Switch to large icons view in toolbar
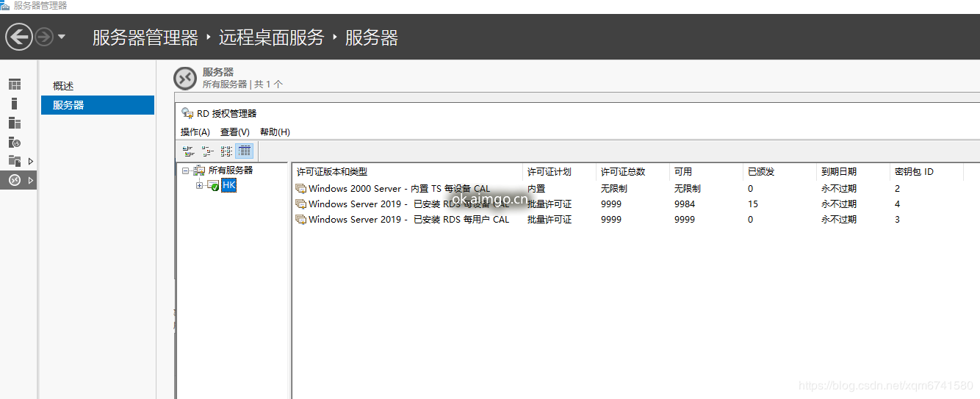This screenshot has width=980, height=399. (x=190, y=151)
